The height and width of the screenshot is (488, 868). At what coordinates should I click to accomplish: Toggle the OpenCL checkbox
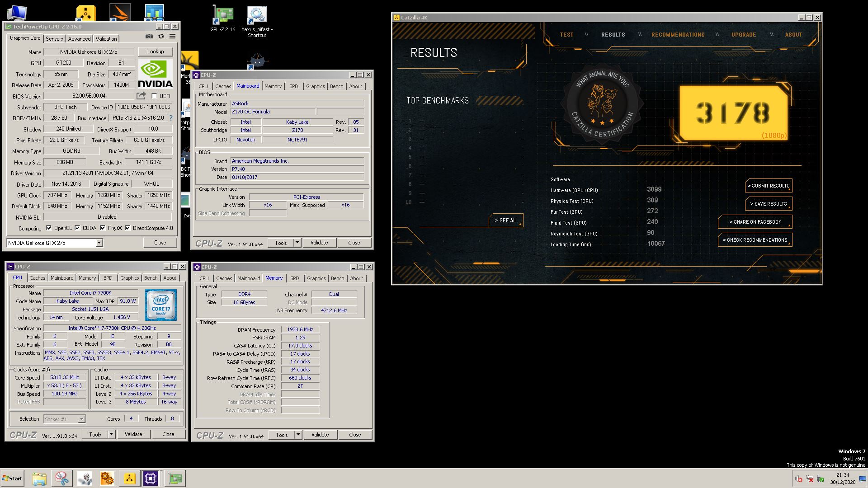pos(49,228)
